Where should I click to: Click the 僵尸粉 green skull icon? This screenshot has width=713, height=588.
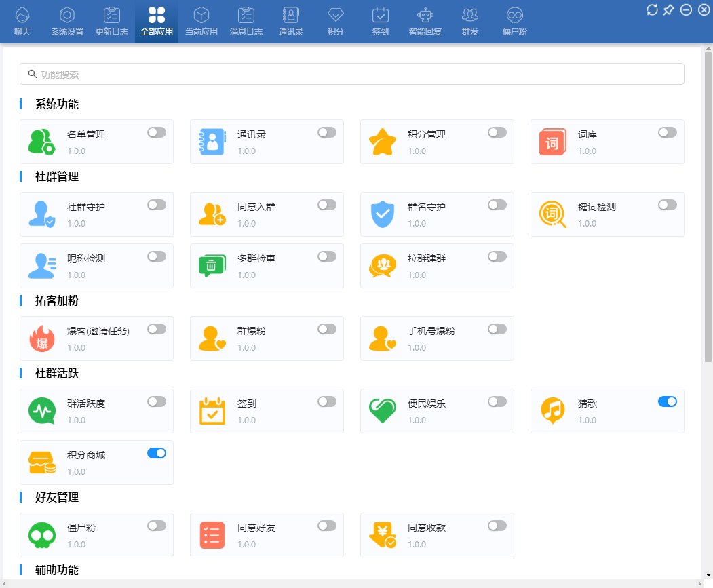pos(41,535)
